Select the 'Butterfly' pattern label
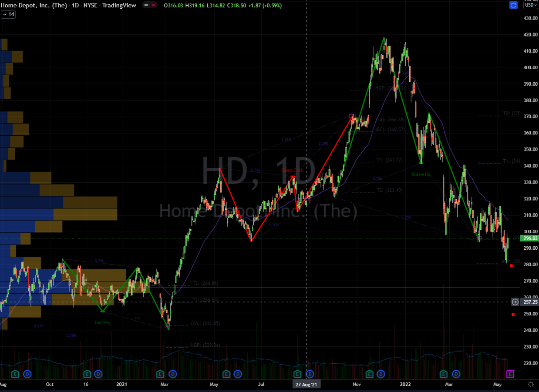 (x=421, y=174)
